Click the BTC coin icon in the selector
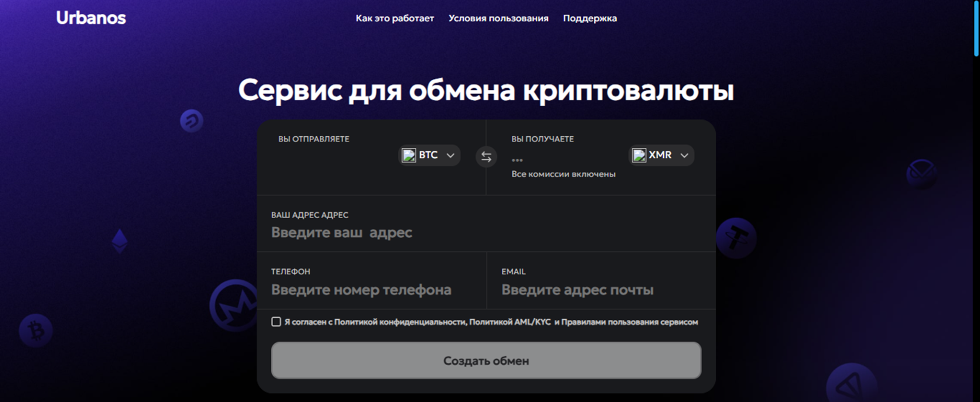The width and height of the screenshot is (980, 402). [x=409, y=155]
